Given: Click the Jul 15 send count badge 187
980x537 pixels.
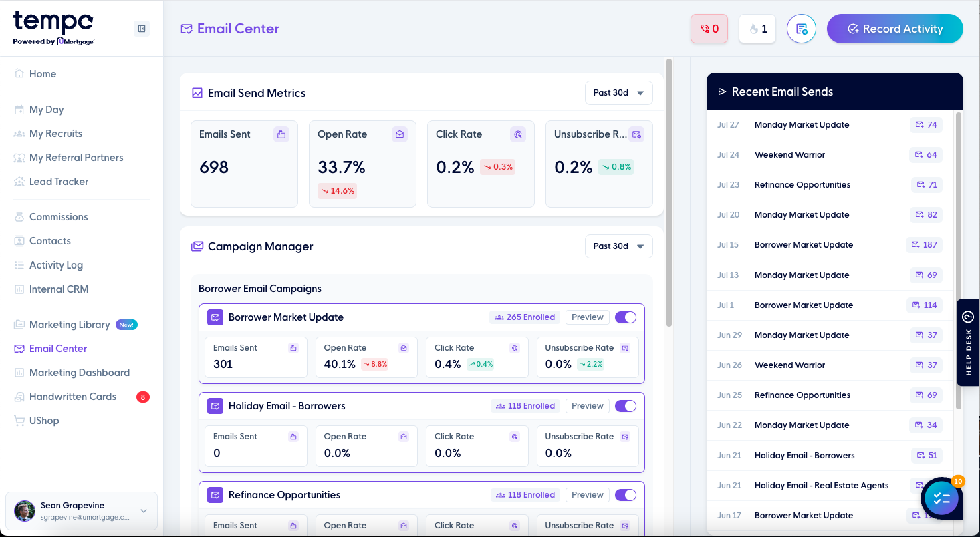Looking at the screenshot, I should point(924,245).
